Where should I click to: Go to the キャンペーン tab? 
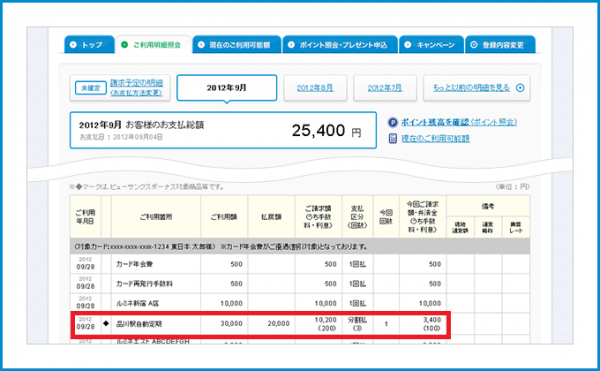tap(431, 44)
